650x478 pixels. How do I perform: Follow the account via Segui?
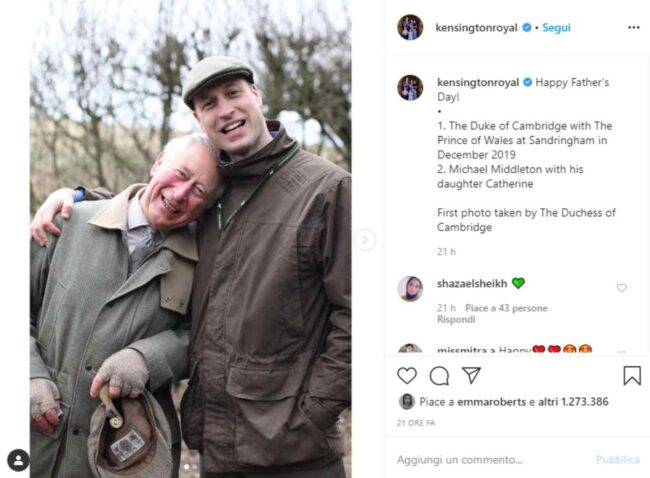[556, 28]
